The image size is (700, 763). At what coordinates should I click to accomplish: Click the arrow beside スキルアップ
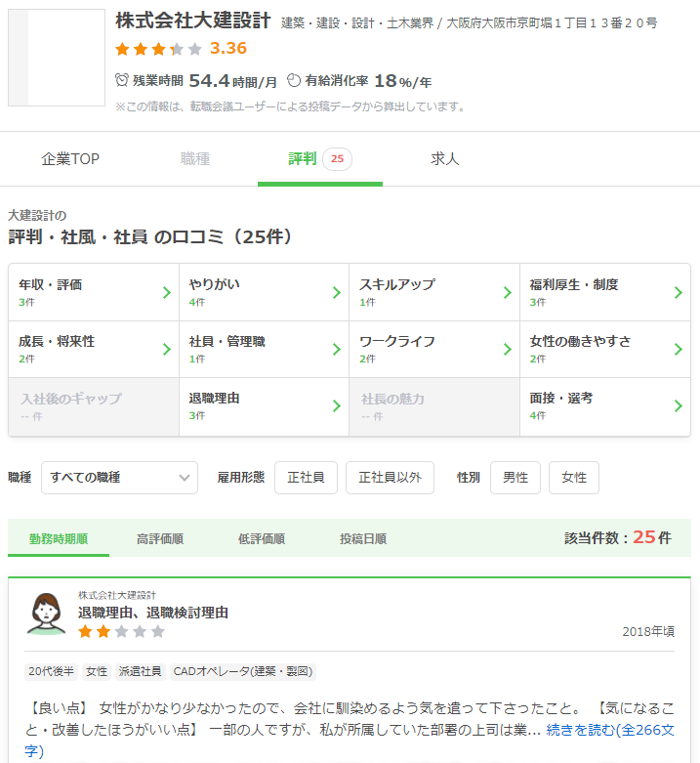pyautogui.click(x=508, y=292)
